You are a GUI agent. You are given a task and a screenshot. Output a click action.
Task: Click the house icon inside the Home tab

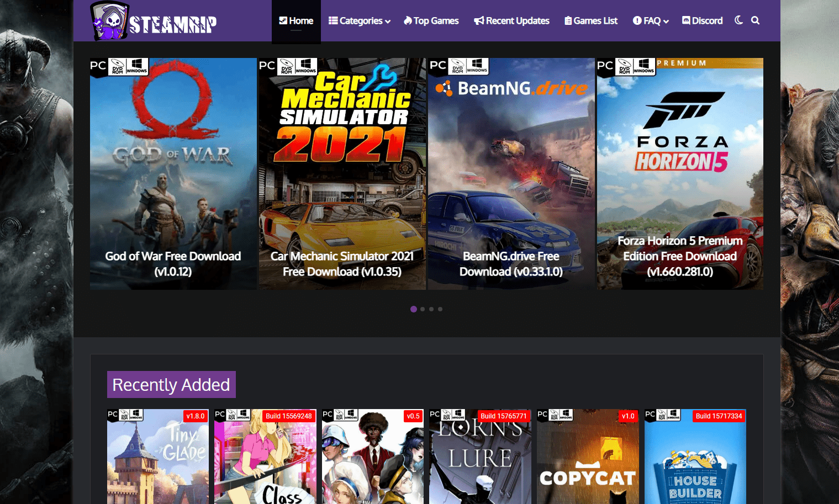point(283,20)
